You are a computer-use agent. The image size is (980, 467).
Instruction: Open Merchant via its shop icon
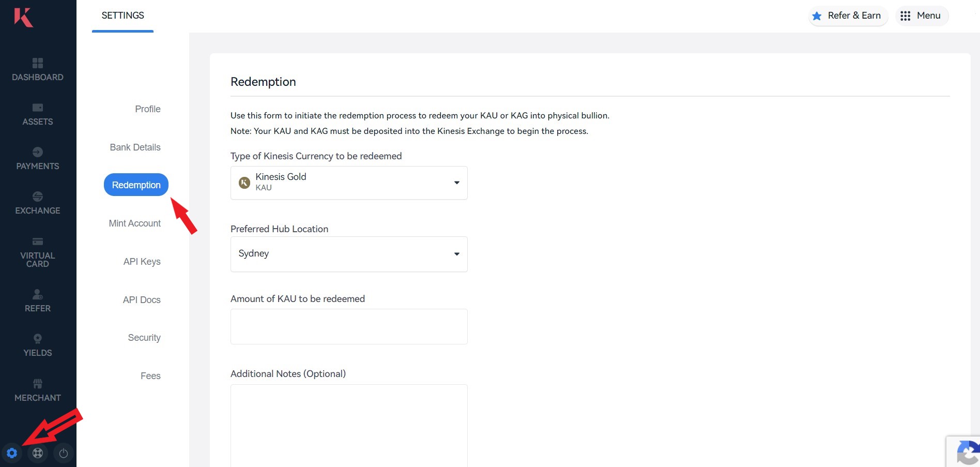click(38, 384)
